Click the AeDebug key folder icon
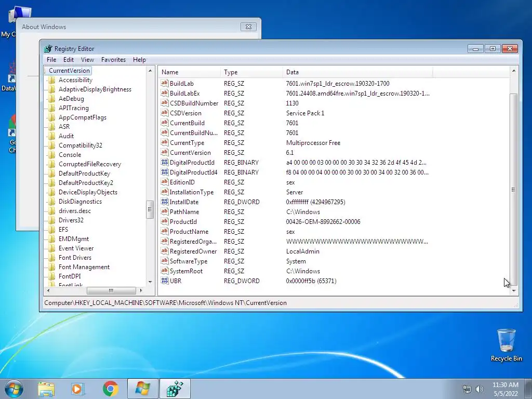The width and height of the screenshot is (532, 399). click(52, 99)
